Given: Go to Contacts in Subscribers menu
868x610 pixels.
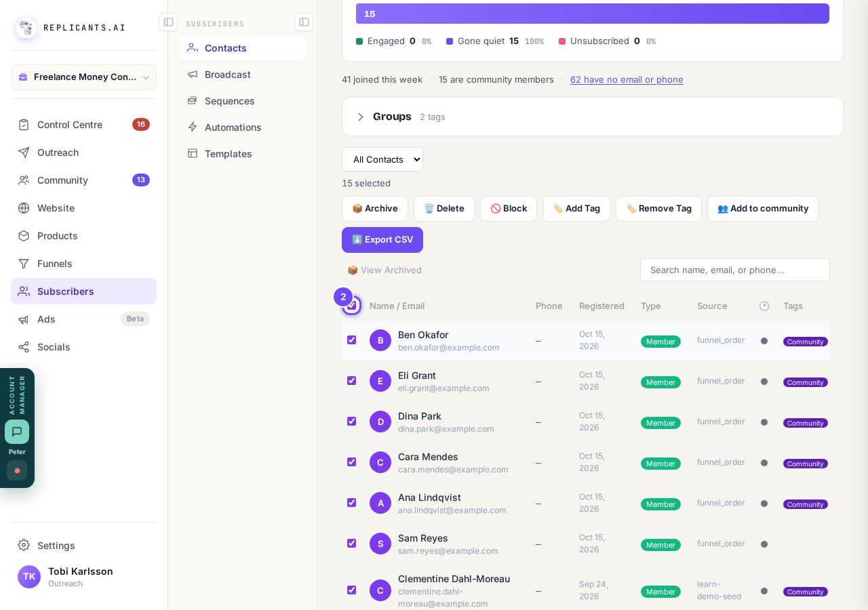Looking at the screenshot, I should coord(242,48).
